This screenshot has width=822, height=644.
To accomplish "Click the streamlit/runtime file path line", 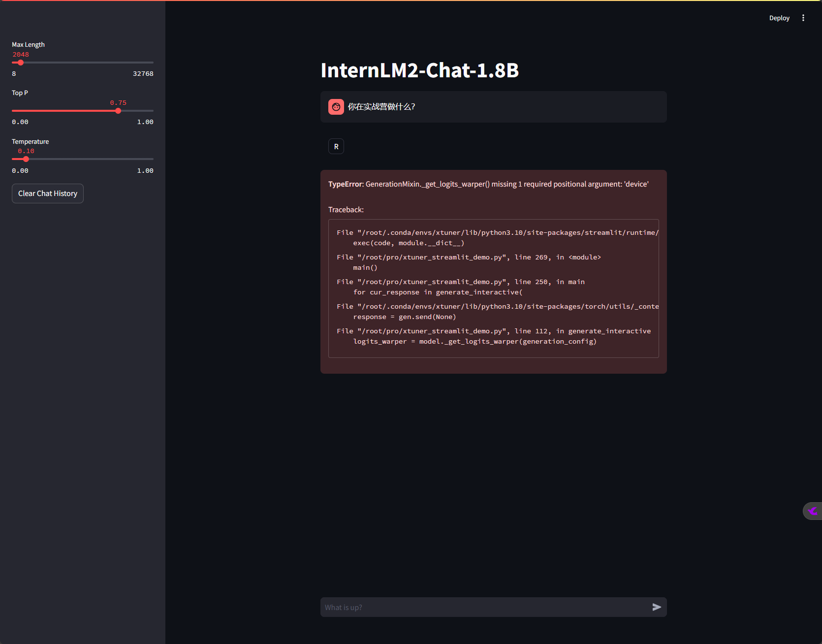I will 498,232.
